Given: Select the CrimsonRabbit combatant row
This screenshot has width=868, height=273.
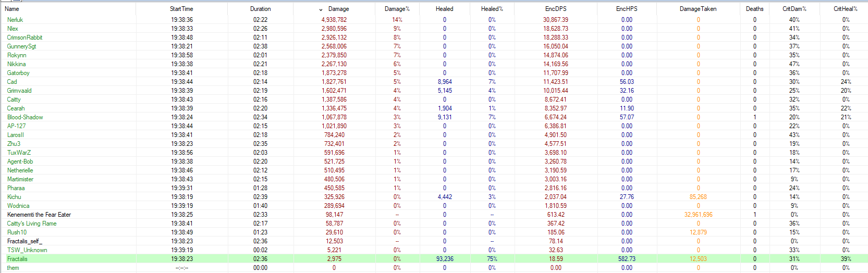Looking at the screenshot, I should [x=25, y=38].
